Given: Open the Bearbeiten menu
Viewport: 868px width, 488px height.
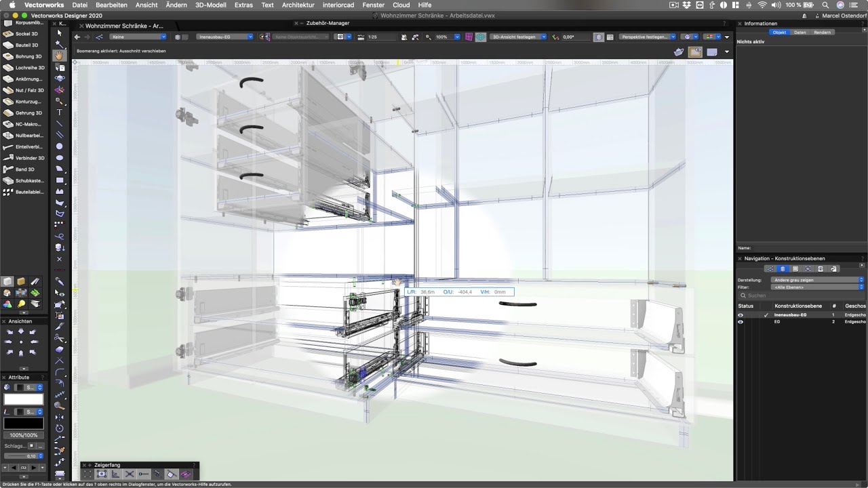Looking at the screenshot, I should [x=111, y=5].
